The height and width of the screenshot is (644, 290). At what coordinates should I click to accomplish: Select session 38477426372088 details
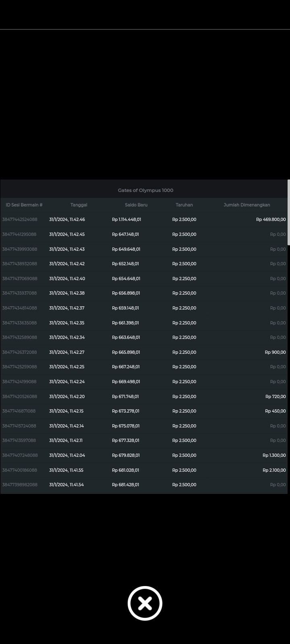(19, 352)
